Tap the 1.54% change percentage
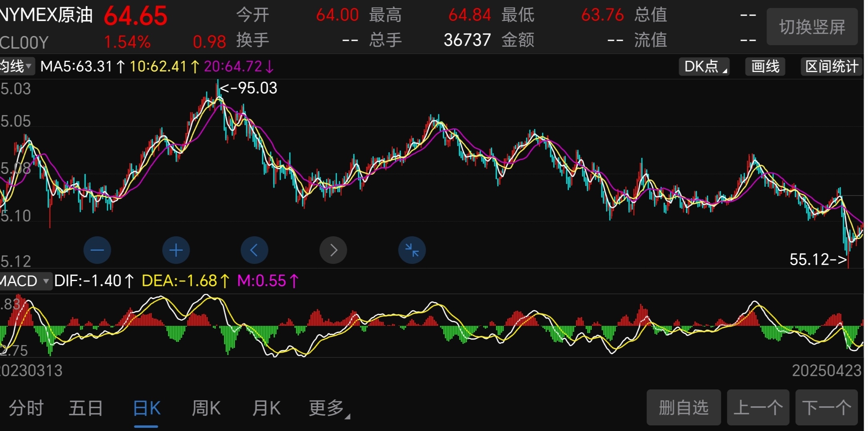The width and height of the screenshot is (868, 431). [127, 42]
